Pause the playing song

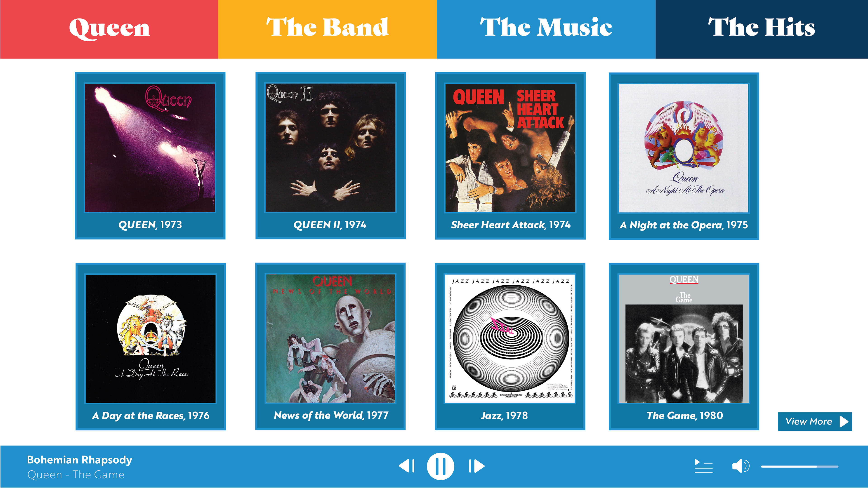coord(440,467)
